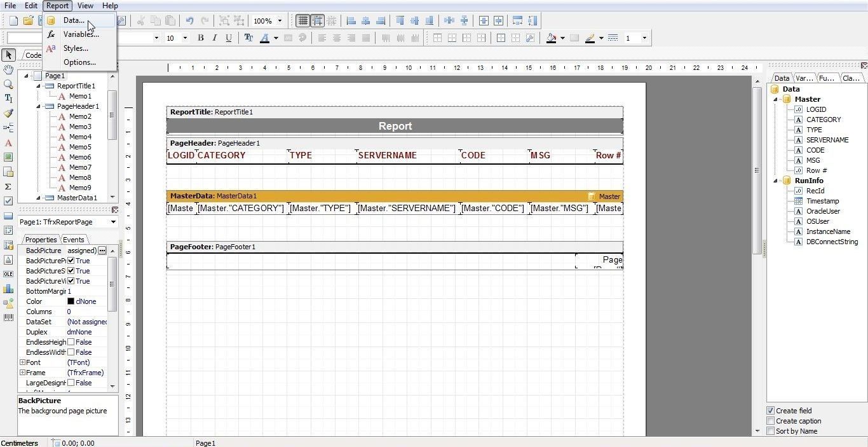The width and height of the screenshot is (868, 447).
Task: Select the MasterData band header
Action: point(395,196)
